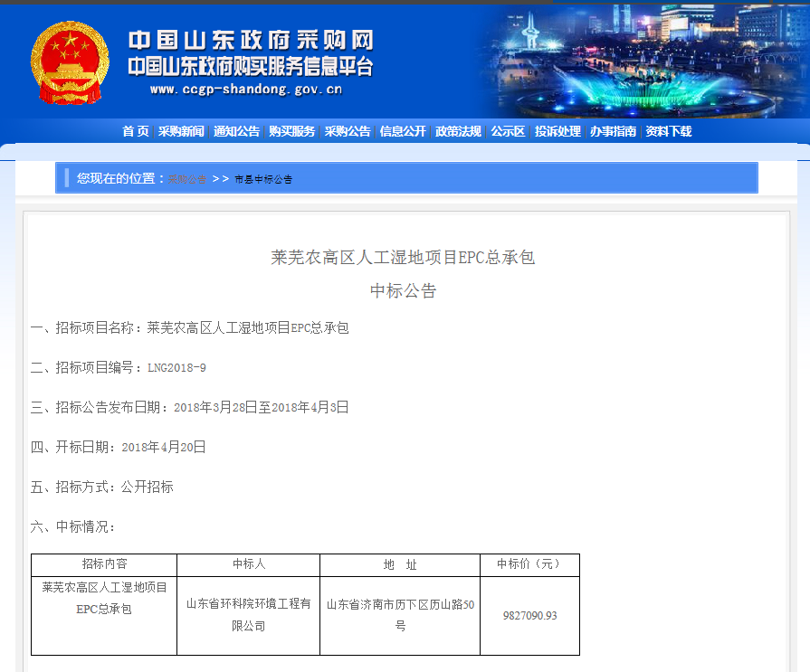Click the winner cell 山东省环科院环境工程有限公司
Image resolution: width=810 pixels, height=672 pixels.
[249, 615]
